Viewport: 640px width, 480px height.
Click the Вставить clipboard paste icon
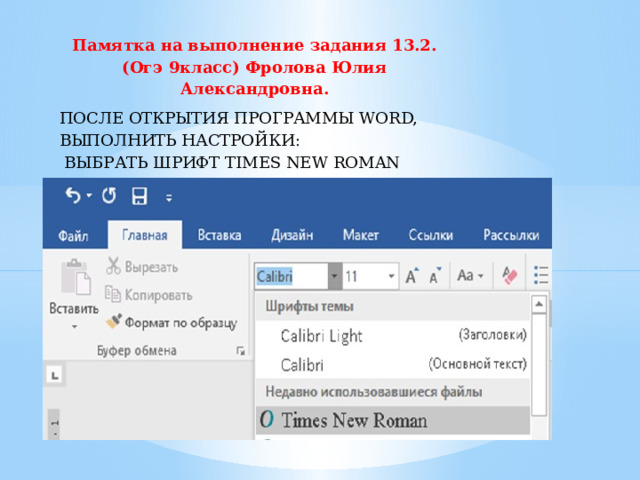click(76, 277)
